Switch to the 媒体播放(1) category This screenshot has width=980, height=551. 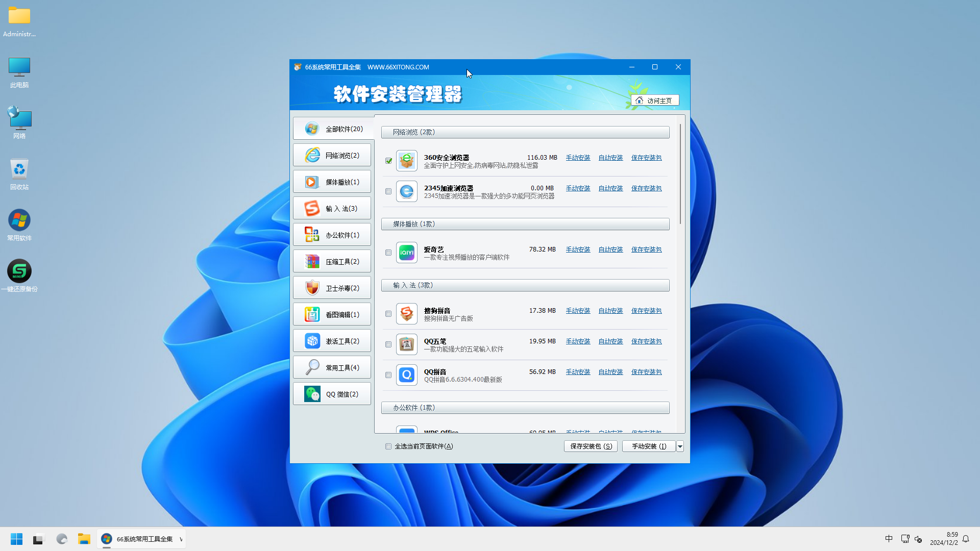[332, 182]
